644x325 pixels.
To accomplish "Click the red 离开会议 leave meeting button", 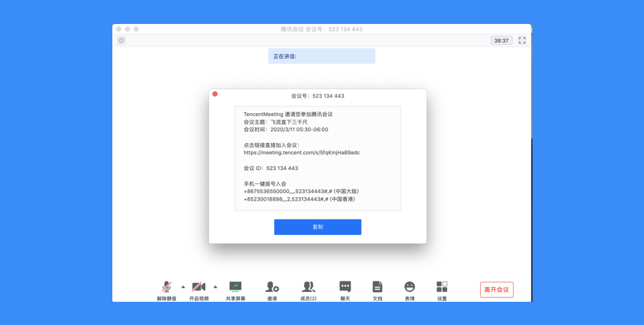I will pyautogui.click(x=496, y=290).
